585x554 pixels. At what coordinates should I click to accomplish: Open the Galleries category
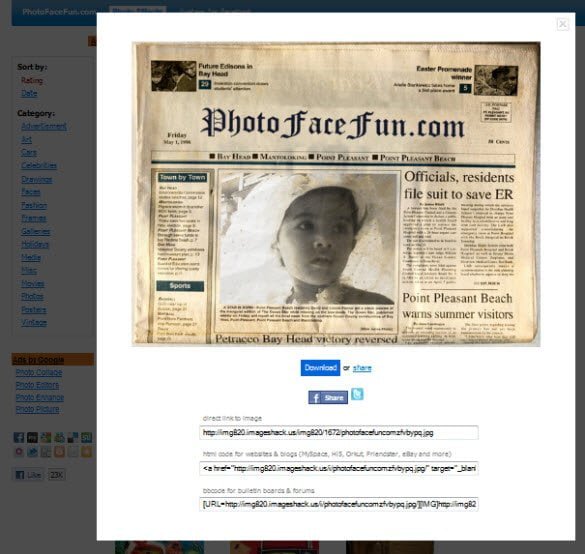click(x=35, y=231)
